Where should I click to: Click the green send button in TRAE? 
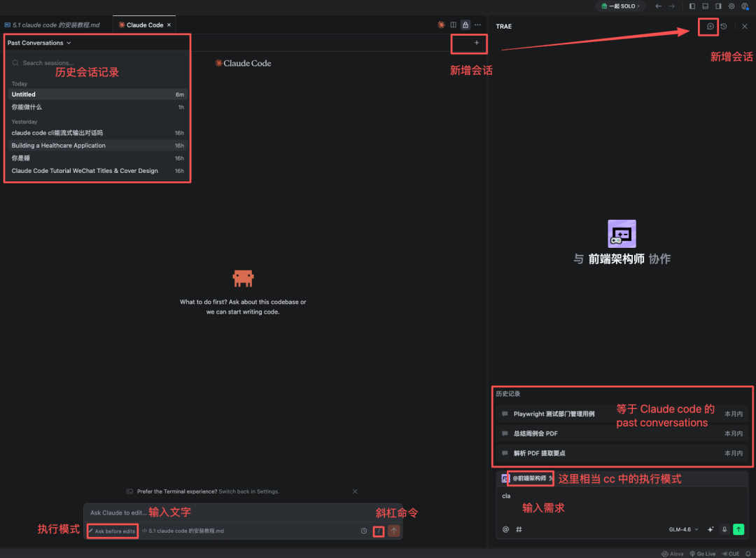[738, 529]
